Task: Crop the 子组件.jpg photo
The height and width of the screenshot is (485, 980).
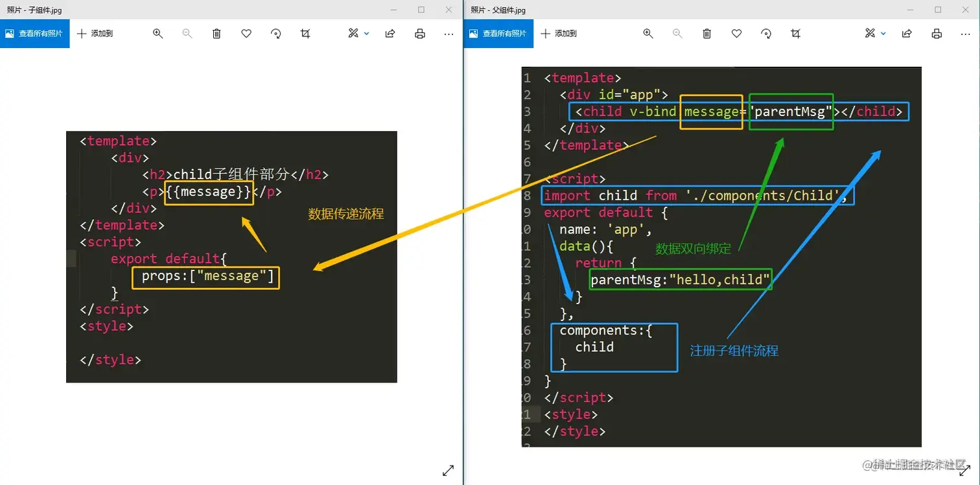Action: pyautogui.click(x=305, y=34)
